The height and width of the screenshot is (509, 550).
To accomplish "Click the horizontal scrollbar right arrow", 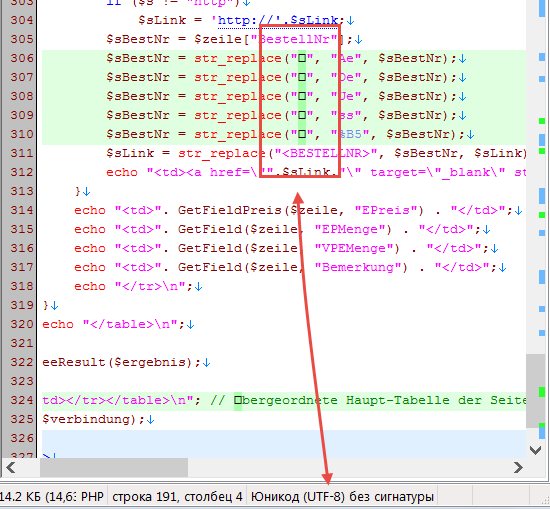I will tap(518, 467).
